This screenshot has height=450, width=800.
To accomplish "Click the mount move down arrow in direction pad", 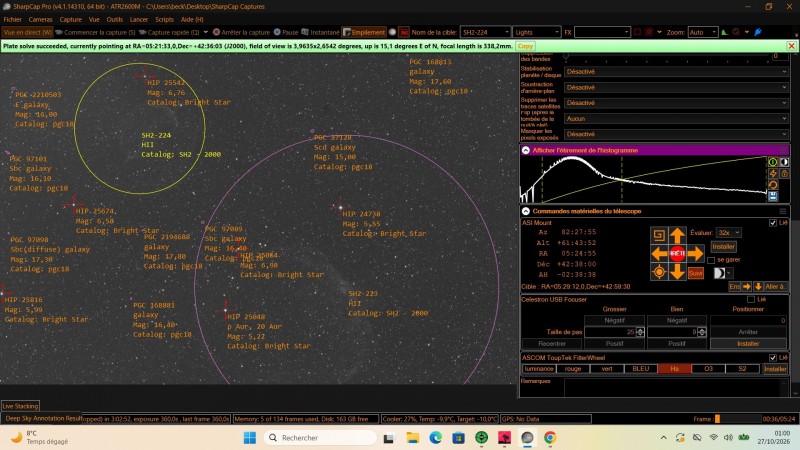I will (677, 272).
